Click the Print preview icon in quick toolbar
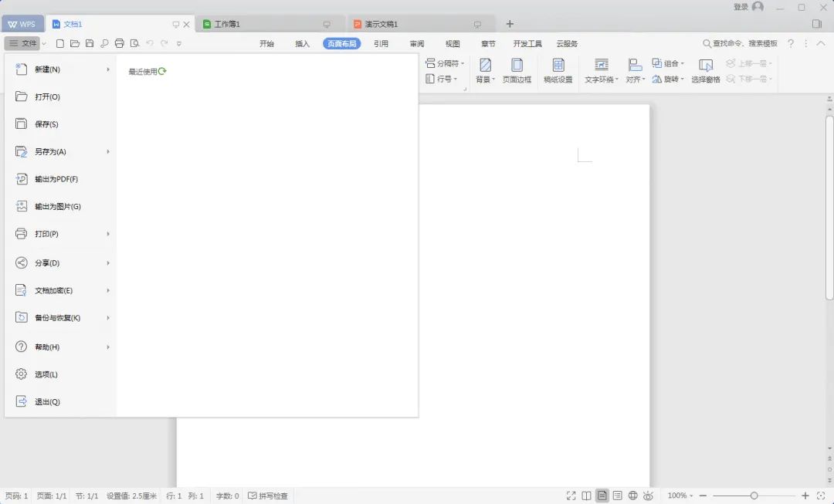This screenshot has width=834, height=504. (134, 43)
